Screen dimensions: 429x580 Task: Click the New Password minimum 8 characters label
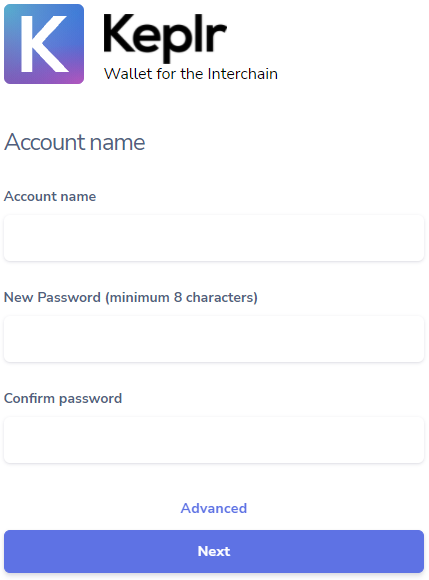[131, 297]
